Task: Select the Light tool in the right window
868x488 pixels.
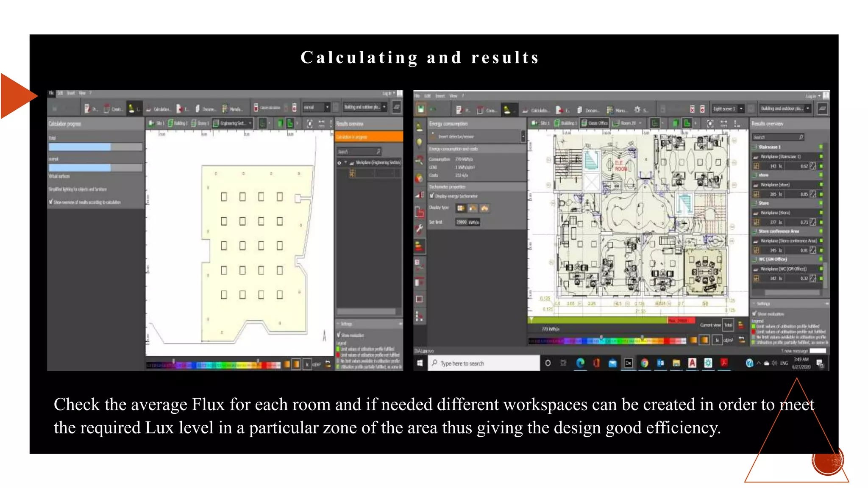Action: pyautogui.click(x=507, y=110)
